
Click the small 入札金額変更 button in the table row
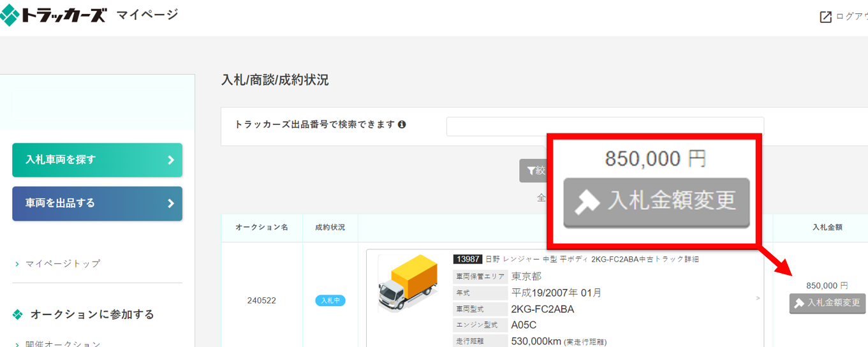tap(827, 303)
